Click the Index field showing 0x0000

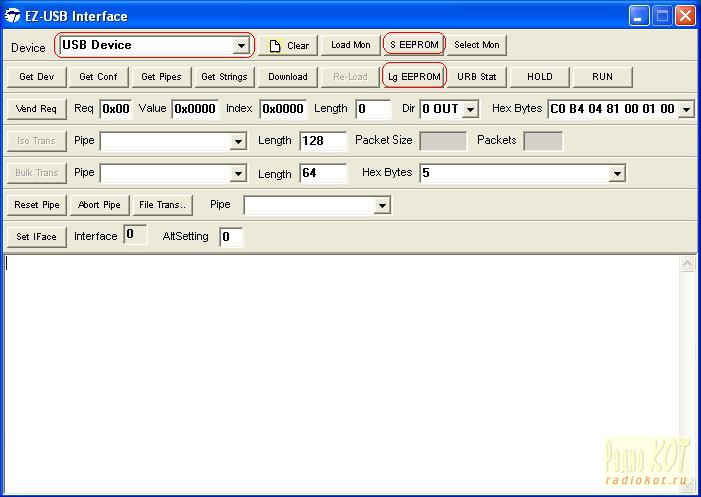click(283, 109)
